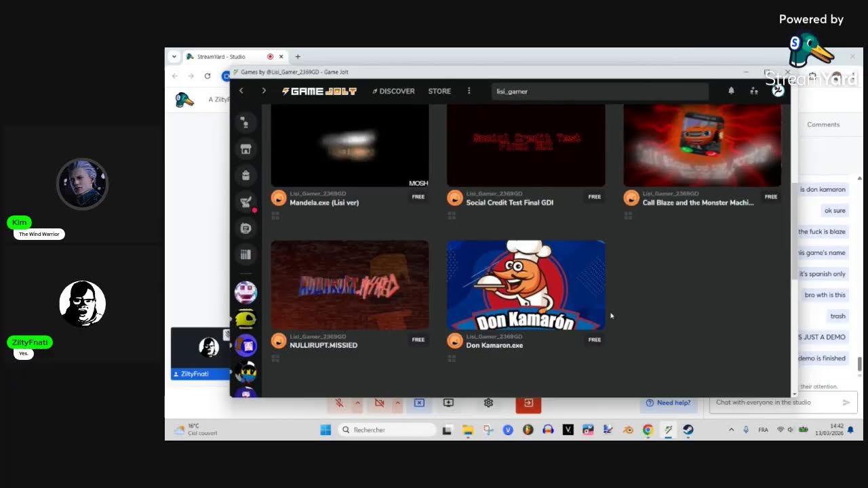Image resolution: width=868 pixels, height=488 pixels.
Task: Toggle StreamYard camera off button
Action: (x=380, y=403)
